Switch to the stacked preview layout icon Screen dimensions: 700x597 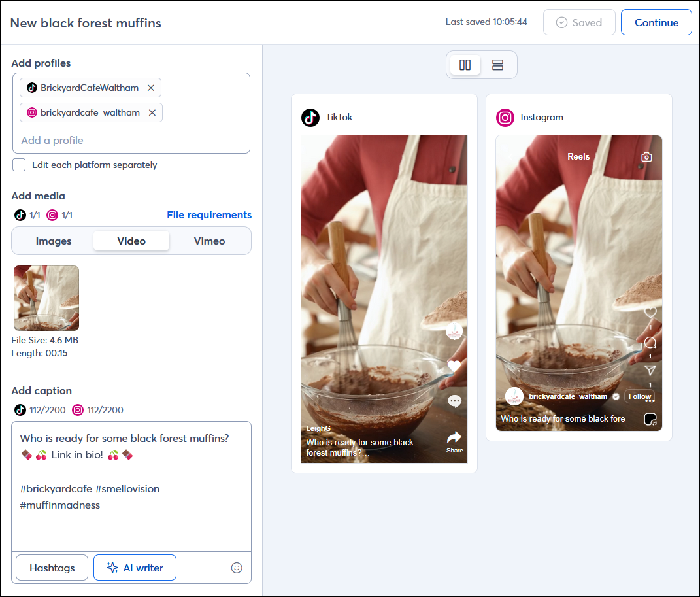pyautogui.click(x=497, y=65)
